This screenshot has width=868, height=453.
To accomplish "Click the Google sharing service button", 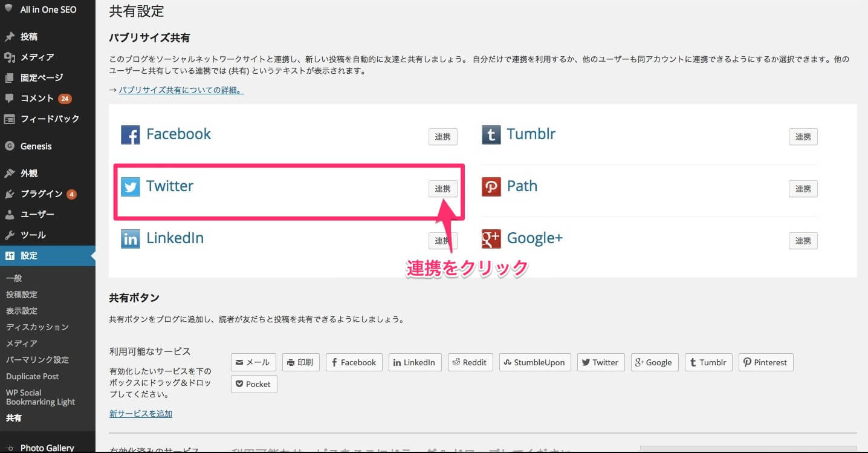I will [x=655, y=362].
